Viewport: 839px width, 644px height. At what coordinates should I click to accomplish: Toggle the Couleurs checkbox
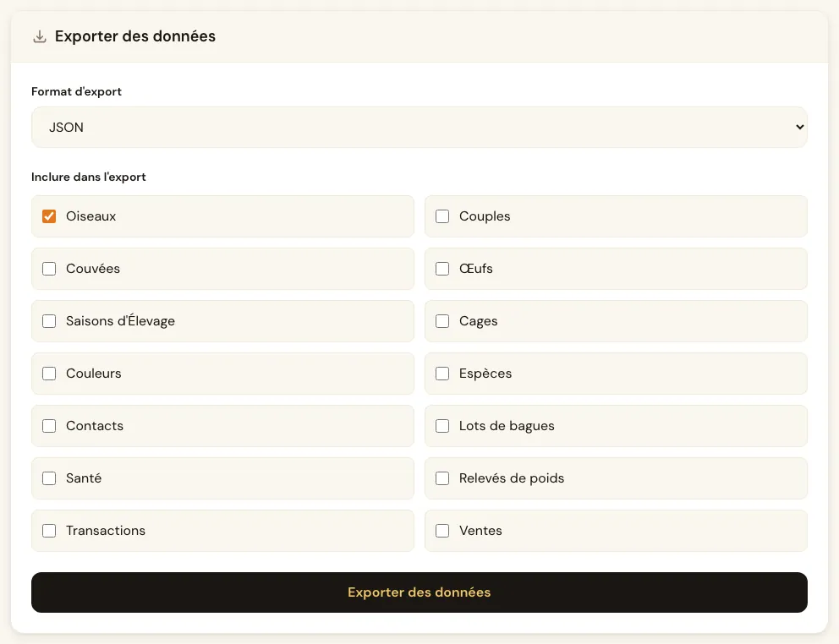pos(49,374)
